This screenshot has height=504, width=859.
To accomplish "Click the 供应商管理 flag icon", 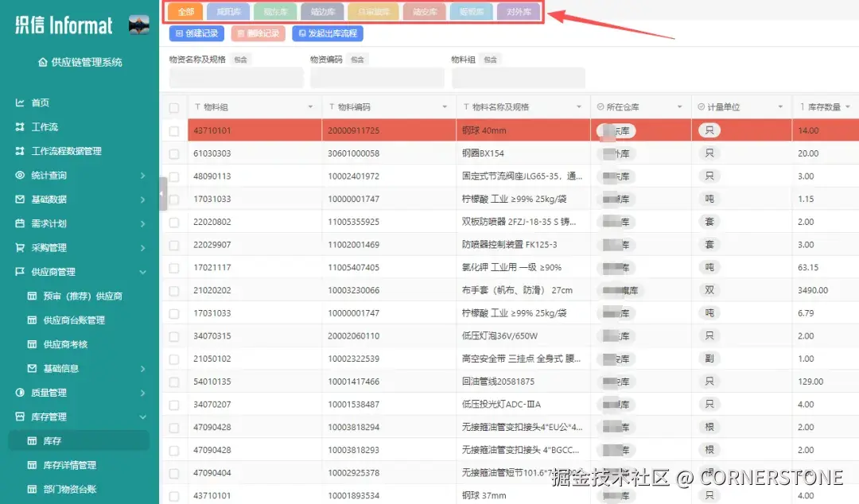I will tap(20, 272).
